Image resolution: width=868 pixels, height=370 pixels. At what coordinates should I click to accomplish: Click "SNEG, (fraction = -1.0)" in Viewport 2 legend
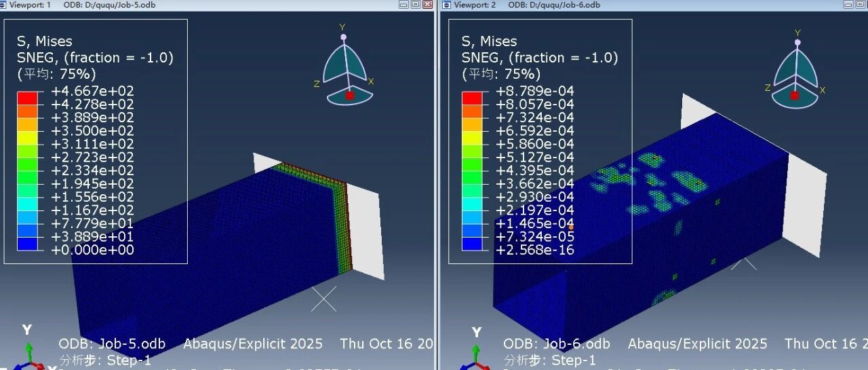pos(540,58)
